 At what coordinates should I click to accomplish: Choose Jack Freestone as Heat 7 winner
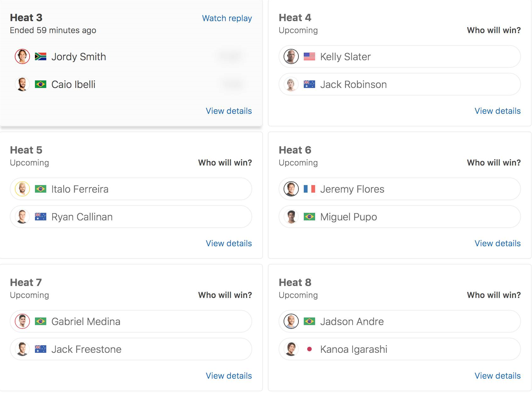[x=131, y=349]
